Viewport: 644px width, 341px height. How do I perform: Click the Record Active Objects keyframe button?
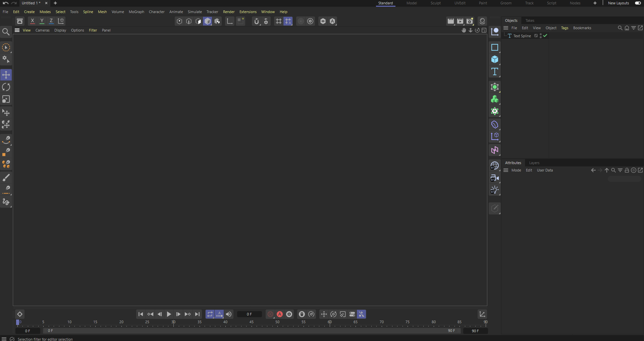270,314
